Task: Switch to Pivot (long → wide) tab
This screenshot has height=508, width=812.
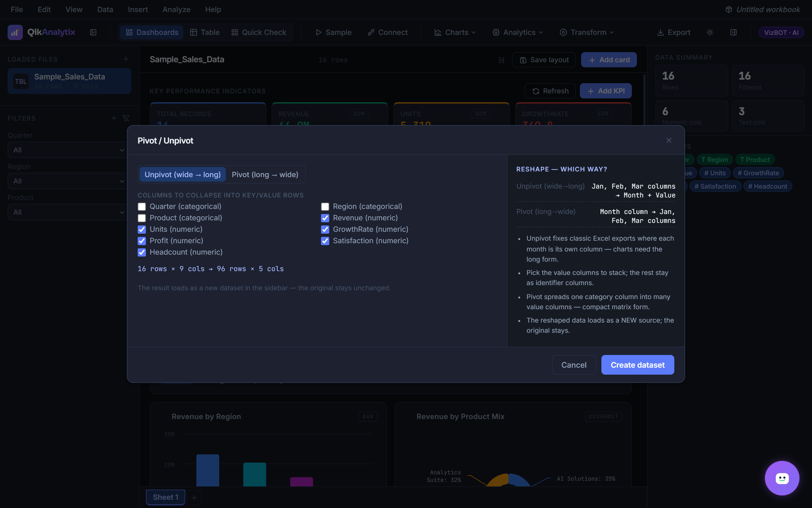Action: pyautogui.click(x=265, y=174)
